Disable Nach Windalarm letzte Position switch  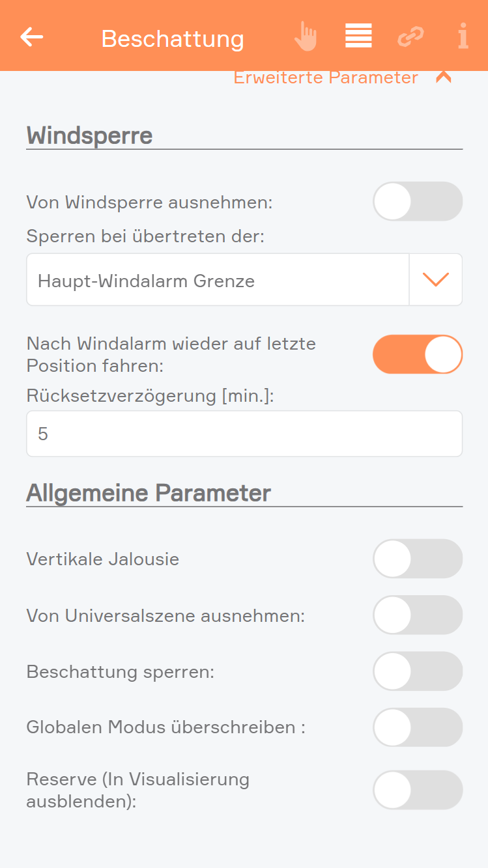418,354
